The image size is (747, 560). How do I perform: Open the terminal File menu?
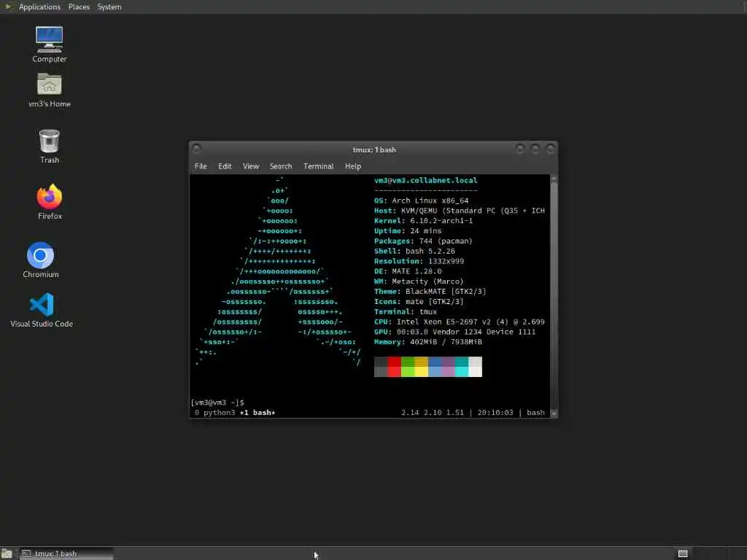pyautogui.click(x=201, y=166)
